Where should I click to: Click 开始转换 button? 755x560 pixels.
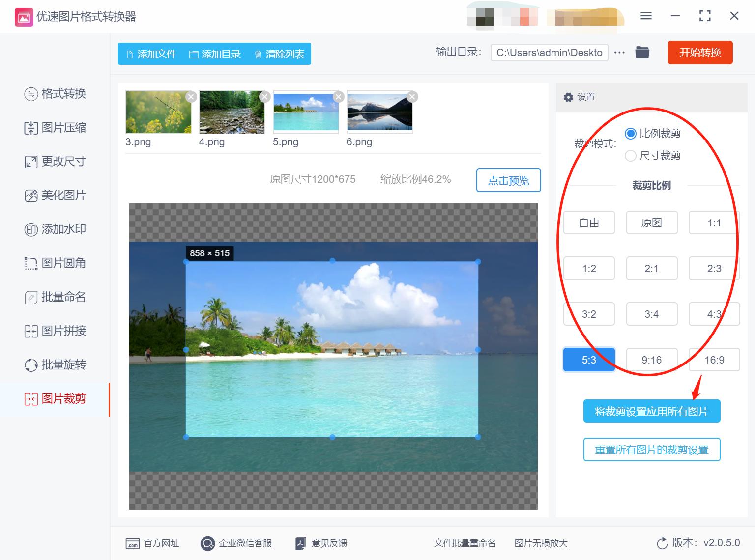700,53
